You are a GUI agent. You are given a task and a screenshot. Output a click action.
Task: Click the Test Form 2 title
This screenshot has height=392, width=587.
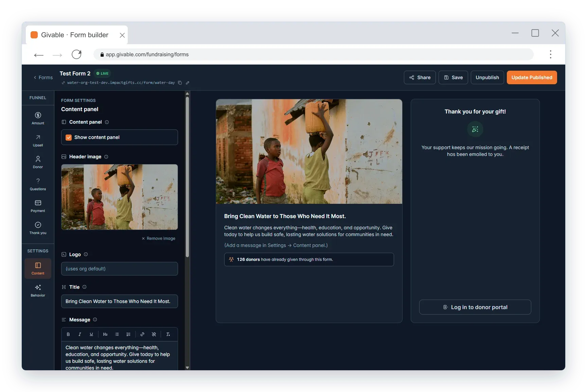pos(75,73)
